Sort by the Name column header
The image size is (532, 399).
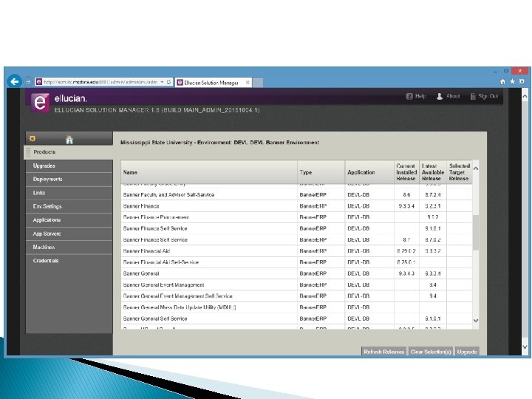209,172
